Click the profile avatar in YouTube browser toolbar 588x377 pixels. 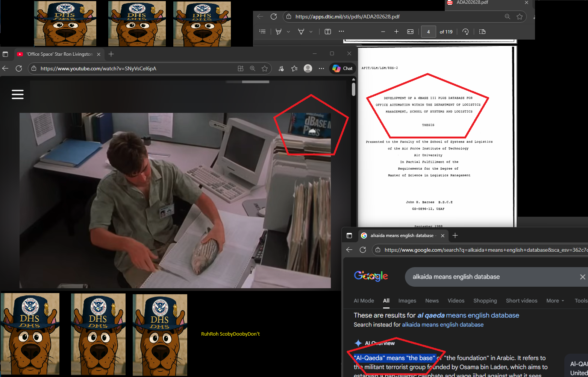click(x=308, y=68)
